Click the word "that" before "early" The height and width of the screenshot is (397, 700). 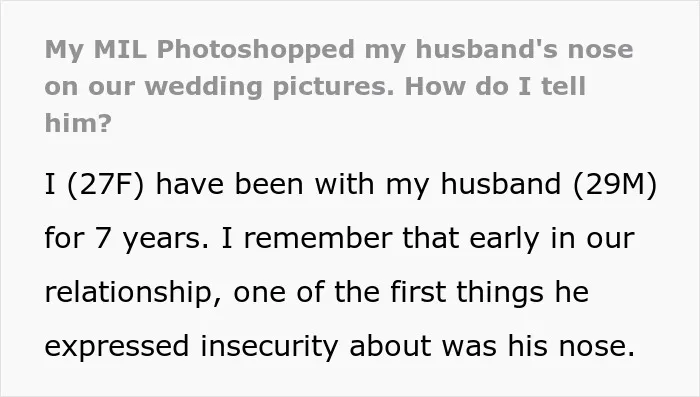[430, 238]
